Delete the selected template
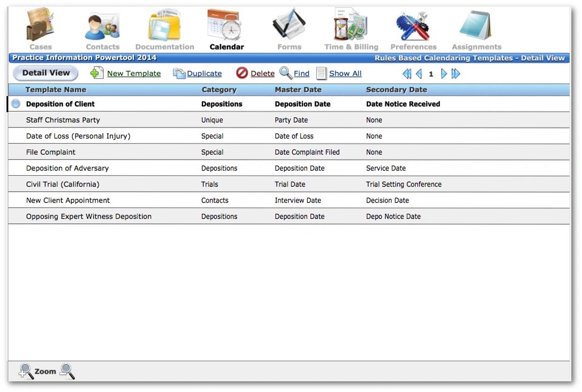Viewport: 582px width, 392px height. (262, 73)
